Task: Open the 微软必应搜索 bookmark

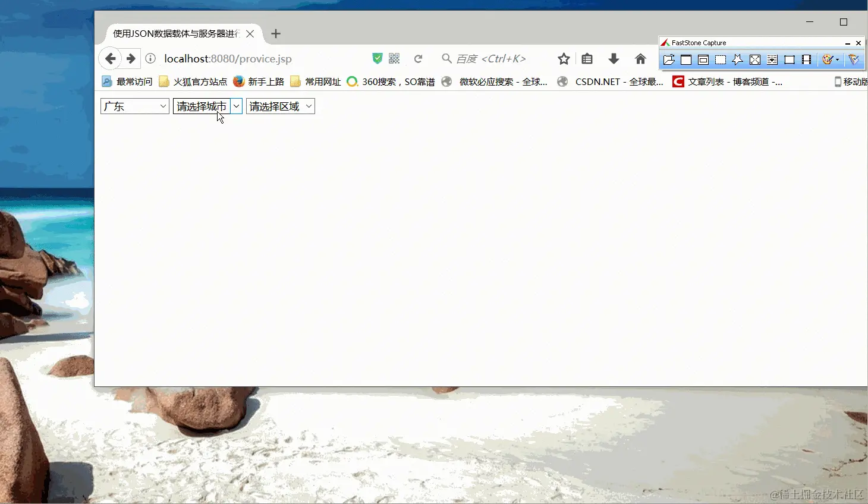Action: (x=495, y=81)
